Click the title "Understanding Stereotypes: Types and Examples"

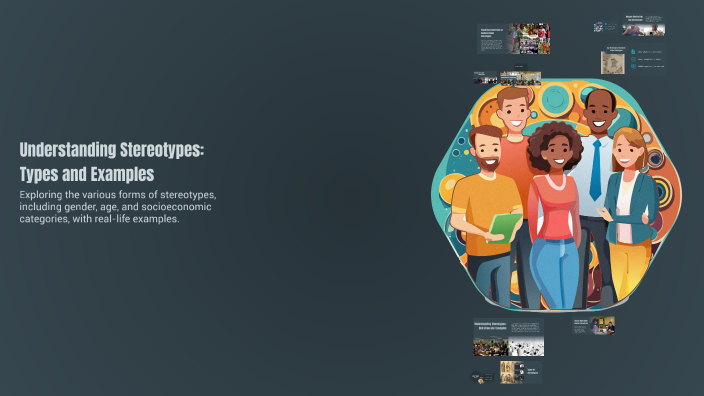click(x=111, y=162)
